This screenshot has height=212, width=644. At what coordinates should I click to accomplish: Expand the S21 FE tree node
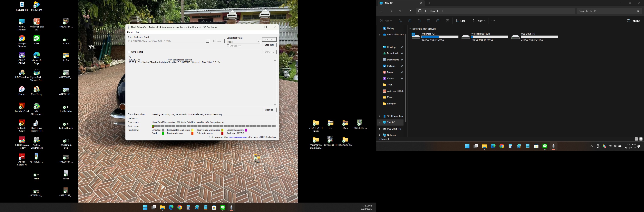point(379,116)
